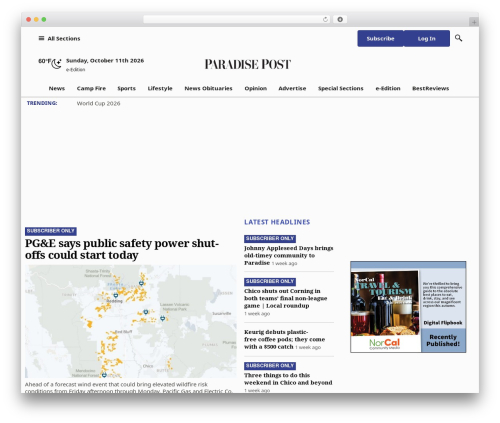
Task: Click the Subscribe button
Action: tap(380, 39)
